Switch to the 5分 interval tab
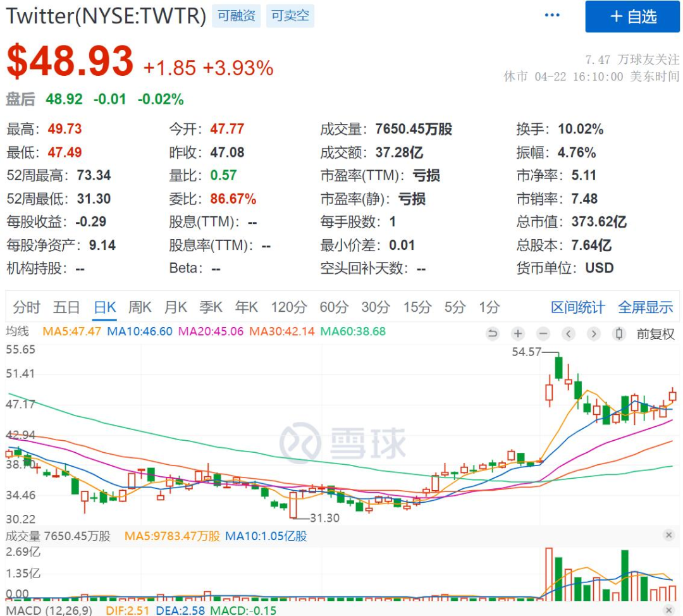Viewport: 683px width, 616px height. pyautogui.click(x=455, y=307)
